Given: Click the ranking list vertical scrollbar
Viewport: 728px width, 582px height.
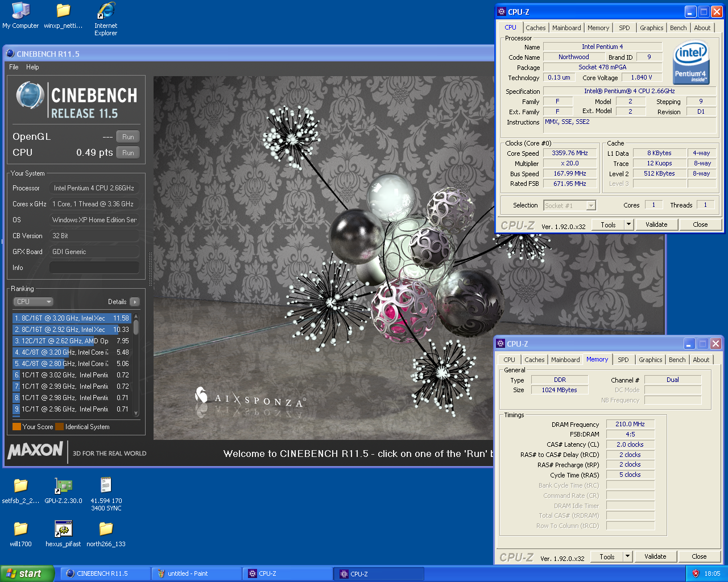Looking at the screenshot, I should [x=136, y=364].
